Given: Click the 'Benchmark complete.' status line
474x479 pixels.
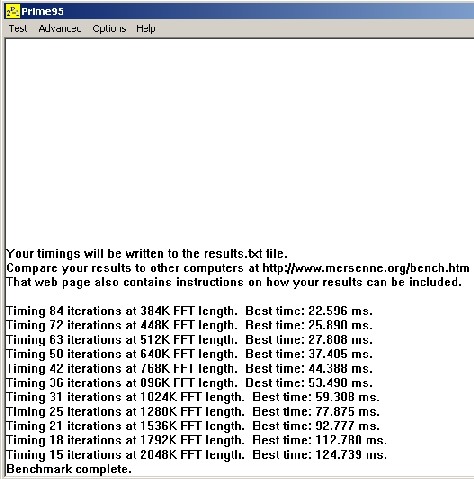Looking at the screenshot, I should [x=69, y=469].
